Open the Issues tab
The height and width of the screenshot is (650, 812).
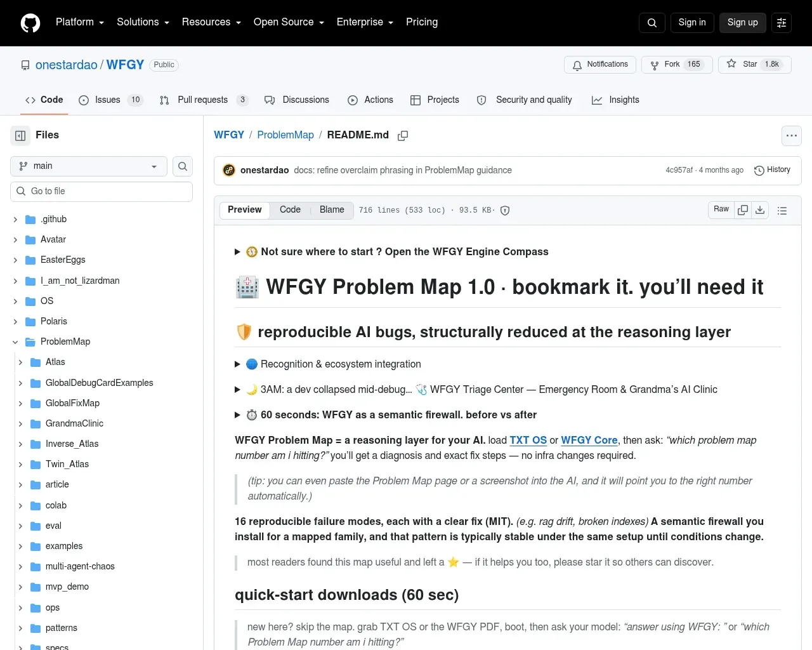(112, 100)
